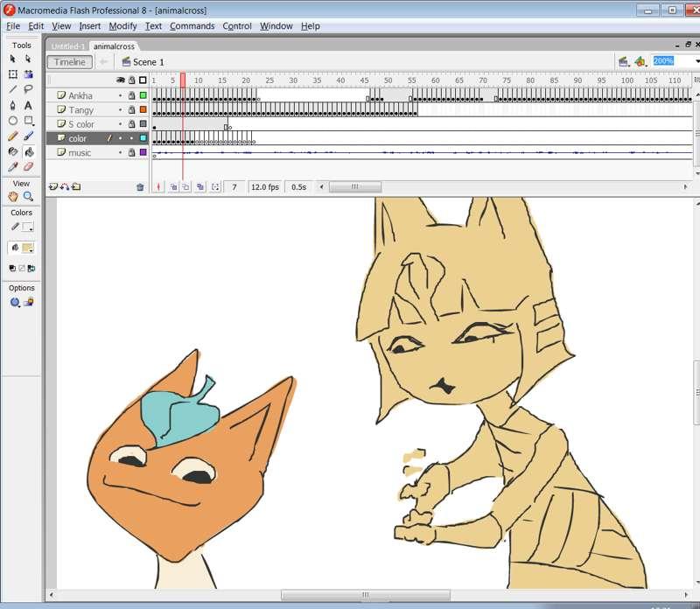Select the Lasso tool
The height and width of the screenshot is (609, 700).
click(28, 89)
